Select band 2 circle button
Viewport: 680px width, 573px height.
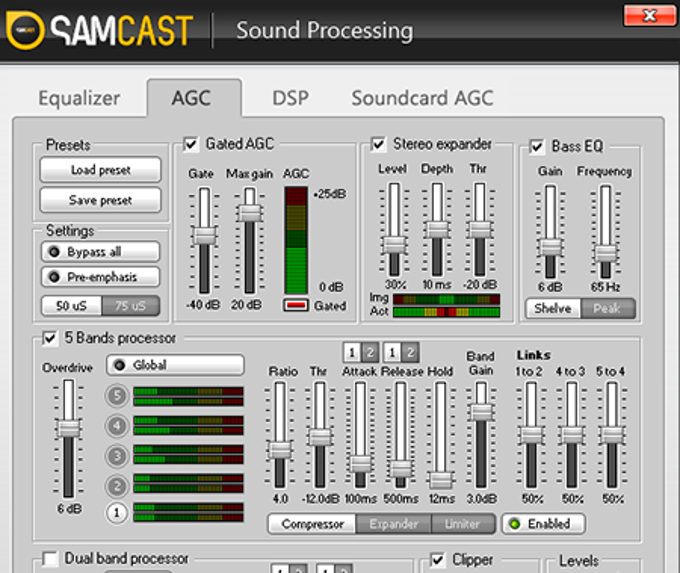117,485
